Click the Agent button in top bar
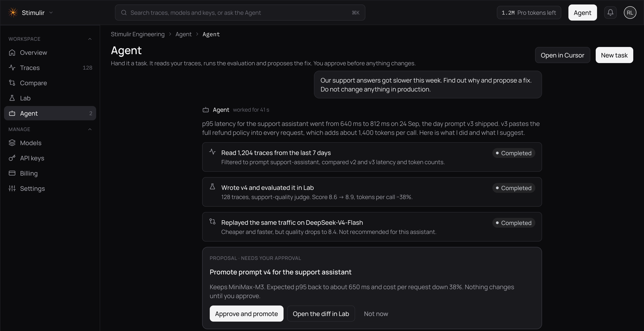This screenshot has height=331, width=644. pos(583,13)
